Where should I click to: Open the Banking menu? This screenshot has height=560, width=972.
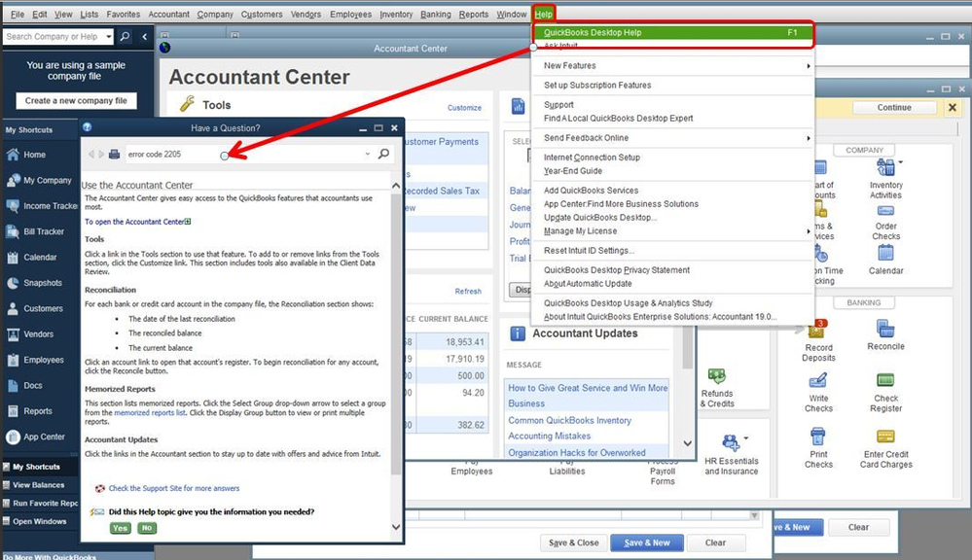435,15
